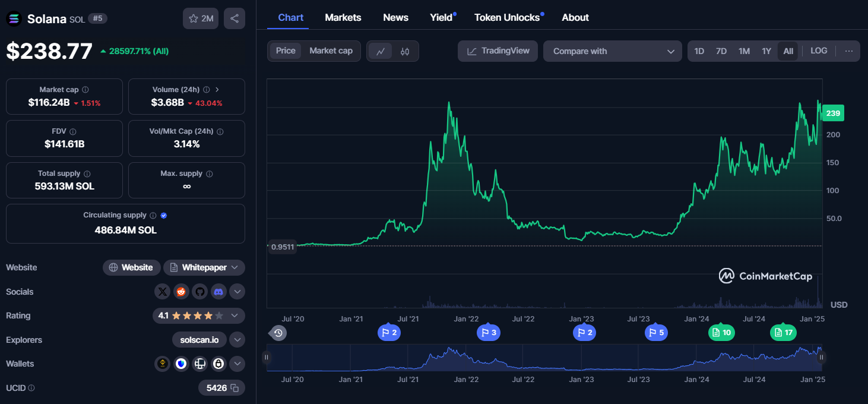The height and width of the screenshot is (404, 868).
Task: Open Compare with dropdown
Action: 612,51
